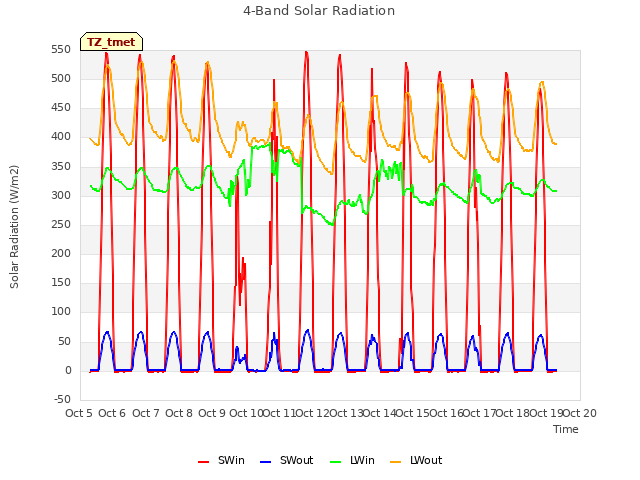Image resolution: width=640 pixels, height=480 pixels.
Task: Click the Solar Radiation (W/m2) axis label
Action: click(14, 227)
